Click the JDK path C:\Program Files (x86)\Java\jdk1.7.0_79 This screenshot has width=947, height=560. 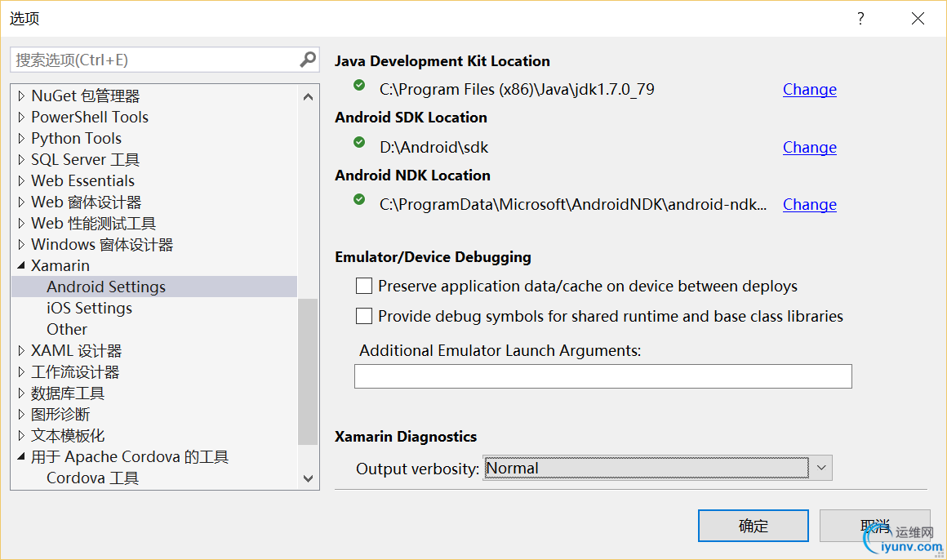click(517, 90)
